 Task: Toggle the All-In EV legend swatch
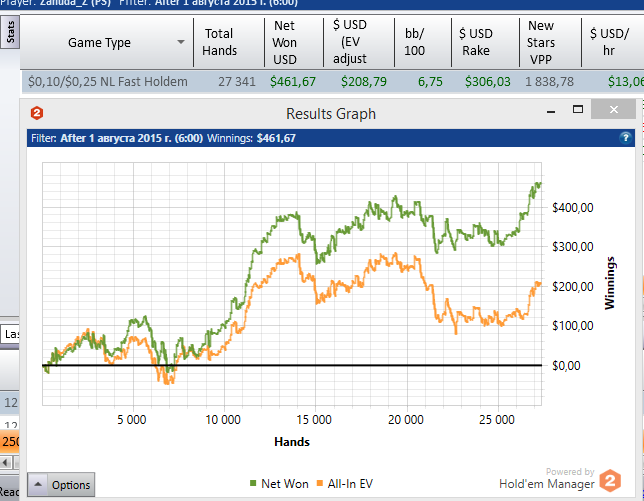pos(320,483)
